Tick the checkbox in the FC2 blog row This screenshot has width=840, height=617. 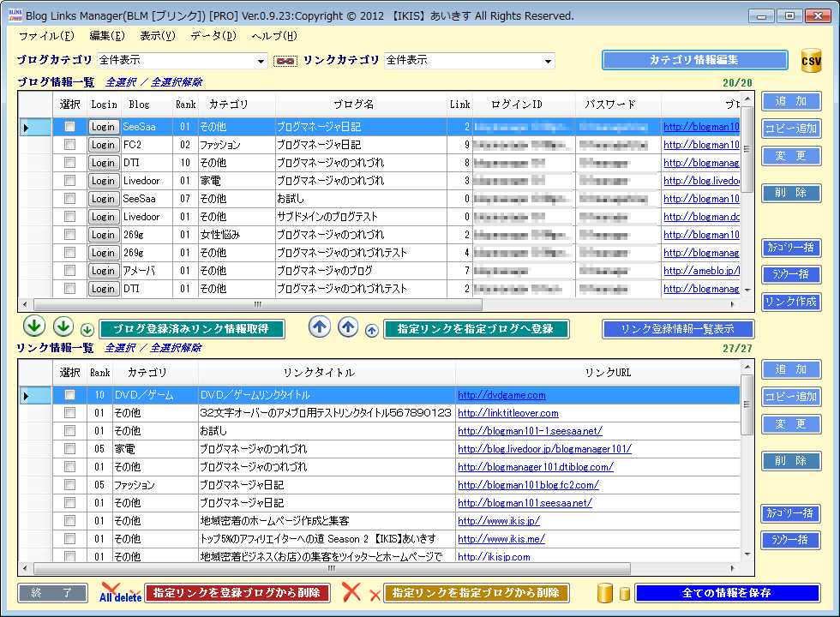point(69,145)
